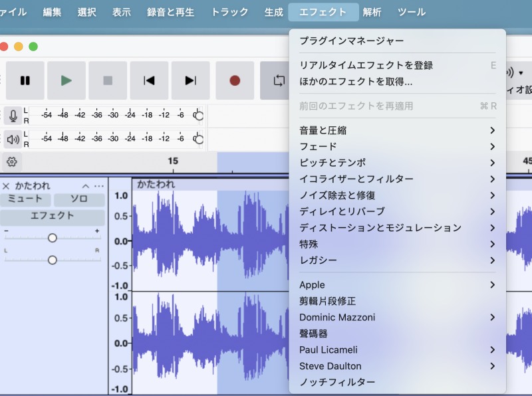The width and height of the screenshot is (532, 396).
Task: Expand ディストーションとモジュレーション submenu
Action: coord(397,228)
